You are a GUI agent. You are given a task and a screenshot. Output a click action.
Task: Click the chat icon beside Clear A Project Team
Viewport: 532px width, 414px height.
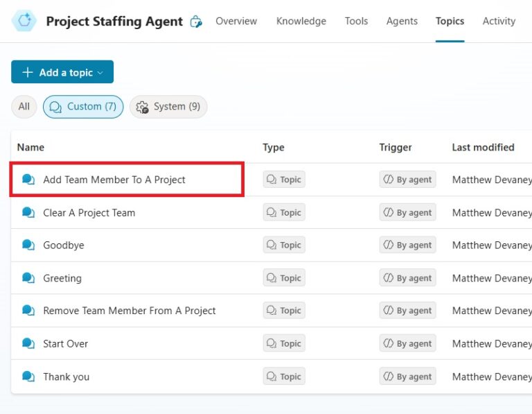(28, 213)
